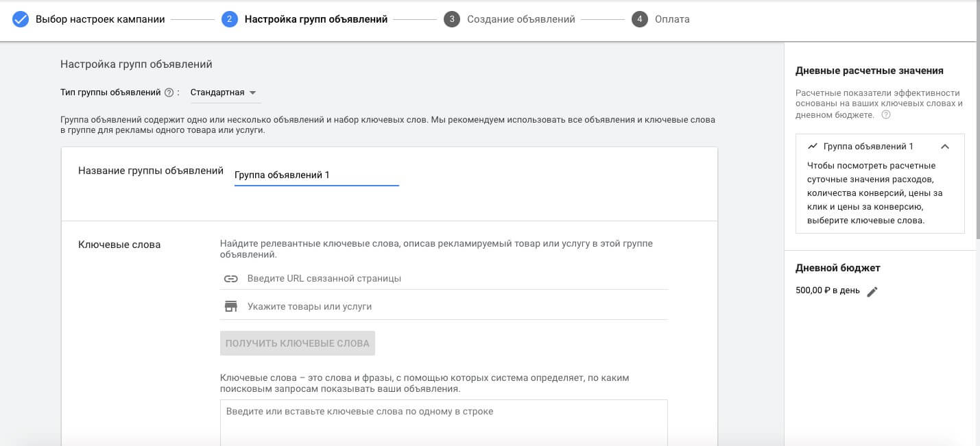
Task: Click the Введите URL связанной страницы field
Action: pyautogui.click(x=444, y=279)
